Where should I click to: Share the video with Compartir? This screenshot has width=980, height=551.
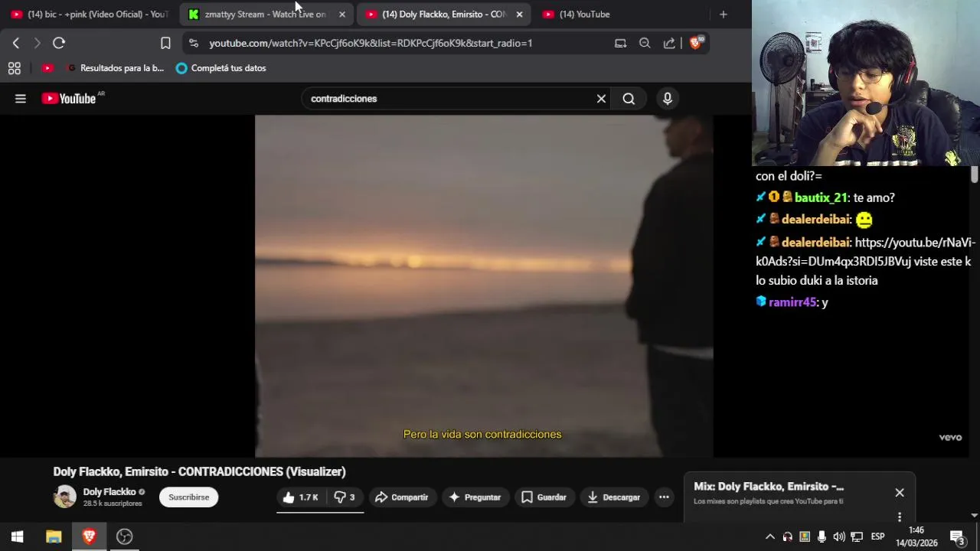[401, 497]
